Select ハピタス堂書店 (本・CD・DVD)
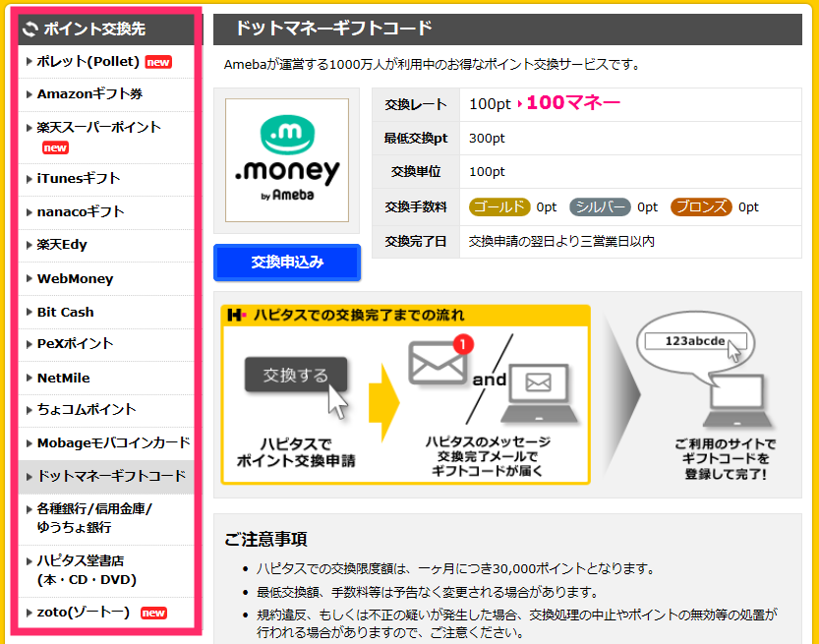The image size is (819, 644). (87, 570)
